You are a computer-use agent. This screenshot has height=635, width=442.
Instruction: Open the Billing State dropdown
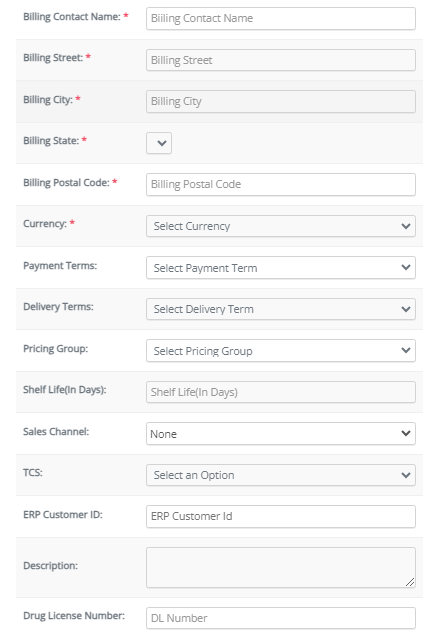tap(159, 143)
